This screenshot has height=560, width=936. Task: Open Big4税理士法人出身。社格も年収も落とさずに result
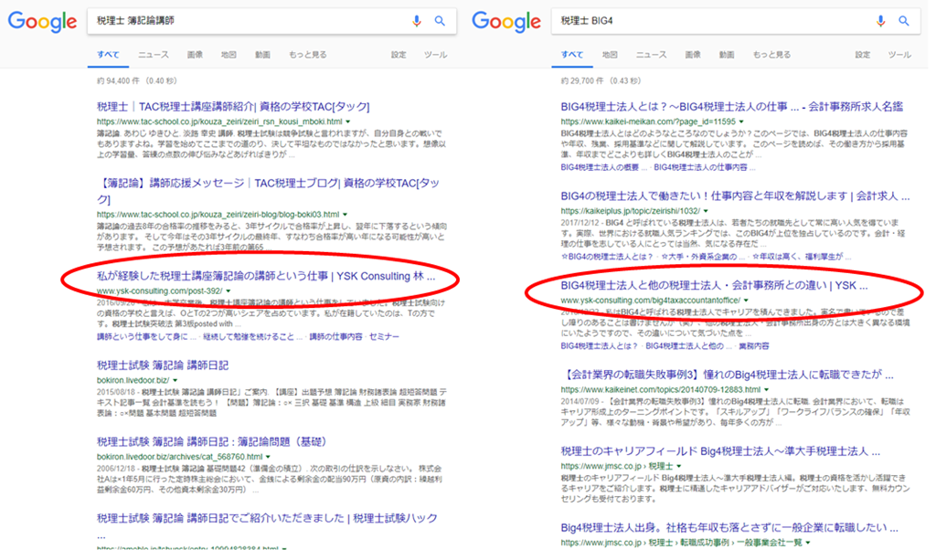click(729, 528)
